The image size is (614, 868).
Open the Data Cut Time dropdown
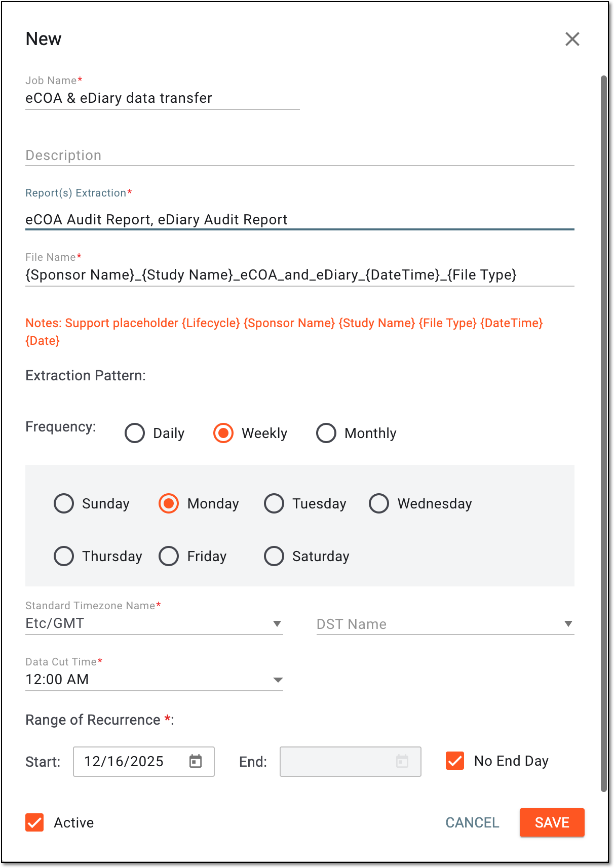[154, 680]
